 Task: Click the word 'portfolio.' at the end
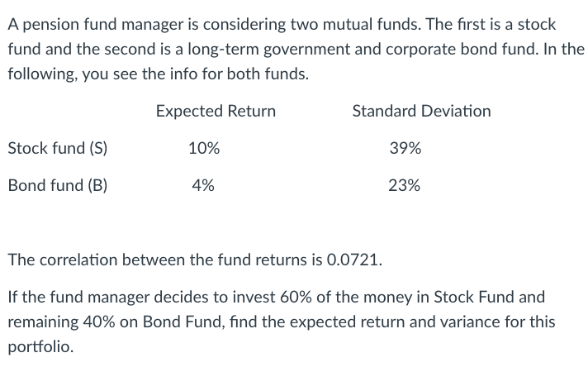[40, 347]
